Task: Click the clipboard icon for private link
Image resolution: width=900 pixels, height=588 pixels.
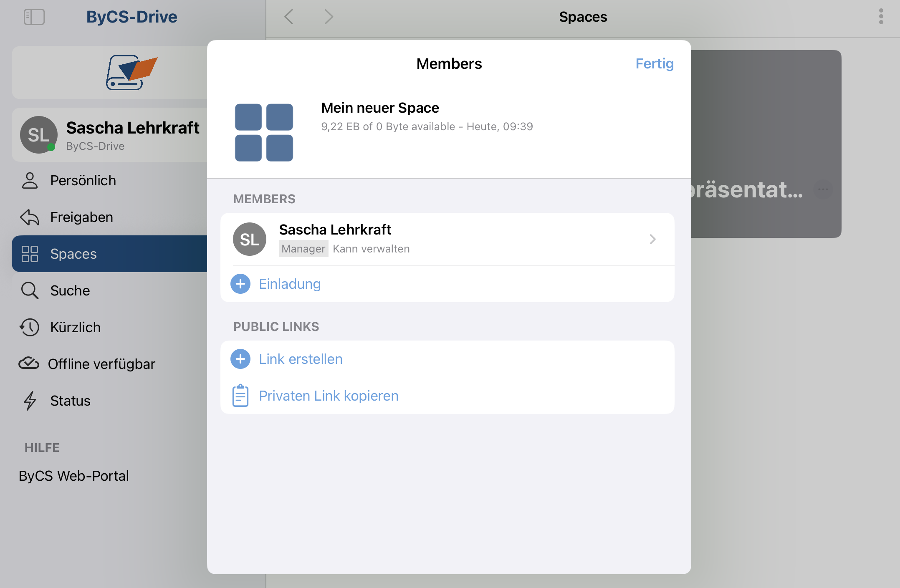Action: pyautogui.click(x=240, y=396)
